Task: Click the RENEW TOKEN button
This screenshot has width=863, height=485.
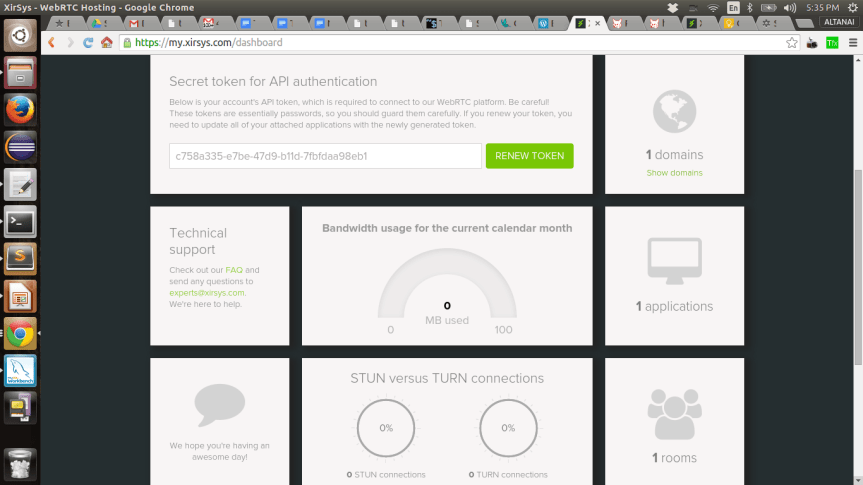Action: pos(529,156)
